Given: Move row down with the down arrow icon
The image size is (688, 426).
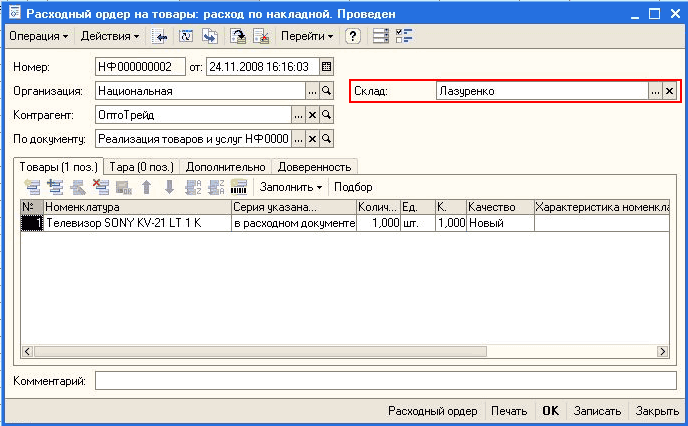Looking at the screenshot, I should coord(169,187).
